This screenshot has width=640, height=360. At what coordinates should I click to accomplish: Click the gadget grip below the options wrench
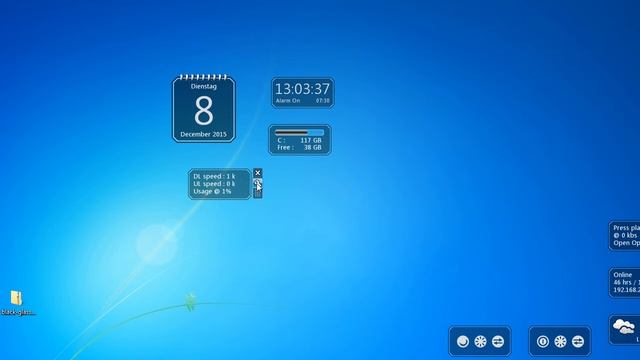(x=258, y=193)
